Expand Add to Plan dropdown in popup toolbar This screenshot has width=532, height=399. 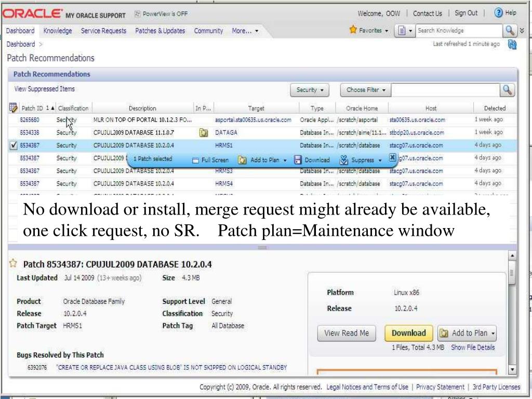285,160
